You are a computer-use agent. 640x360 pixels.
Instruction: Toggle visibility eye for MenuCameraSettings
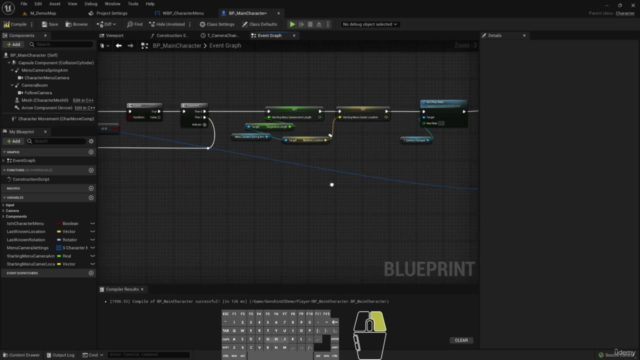click(93, 248)
